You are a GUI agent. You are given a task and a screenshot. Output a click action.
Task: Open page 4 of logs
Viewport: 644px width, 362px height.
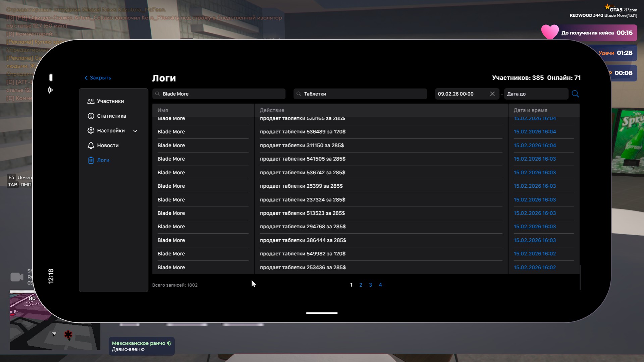(380, 285)
